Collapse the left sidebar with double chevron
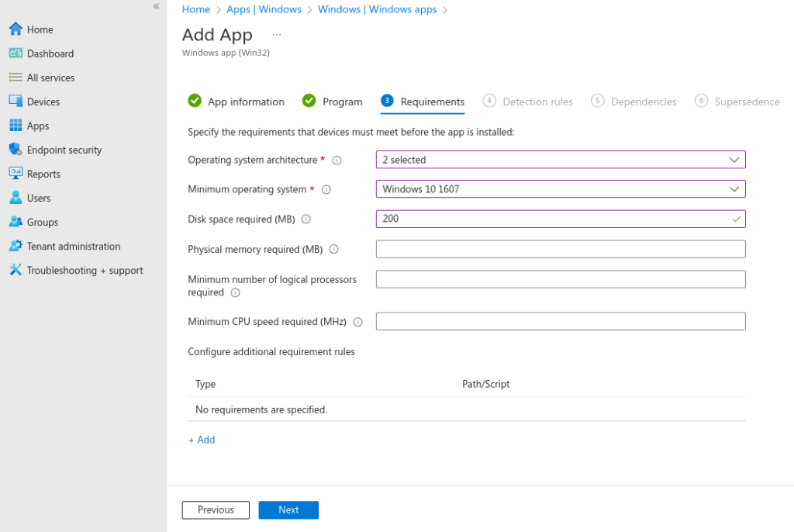794x532 pixels. point(157,6)
